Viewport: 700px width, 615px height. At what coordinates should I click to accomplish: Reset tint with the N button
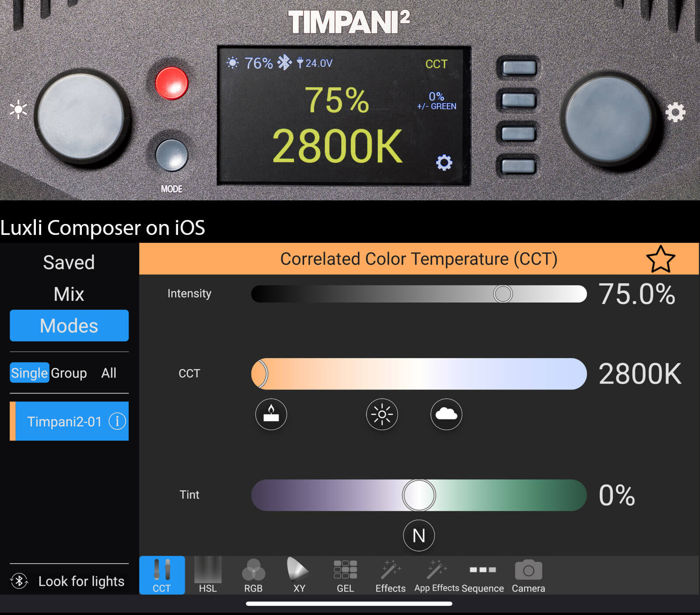419,535
